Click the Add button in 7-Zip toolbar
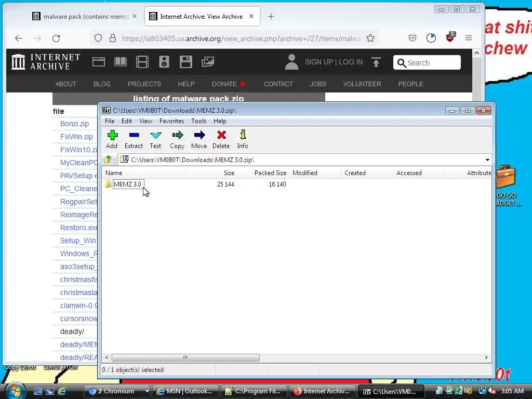This screenshot has width=532, height=399. tap(112, 139)
